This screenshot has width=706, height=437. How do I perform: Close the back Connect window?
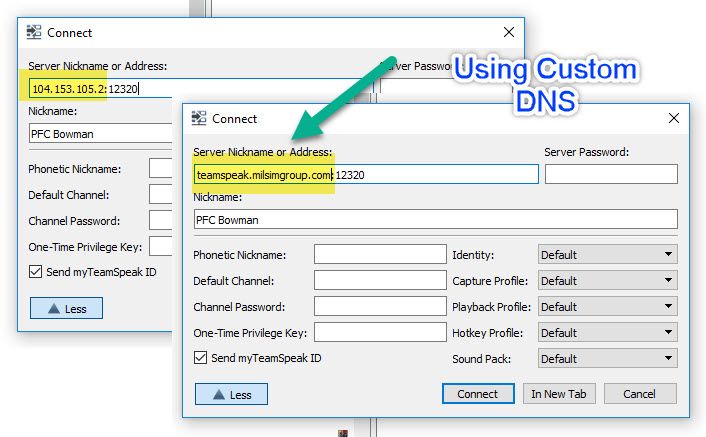[x=509, y=32]
